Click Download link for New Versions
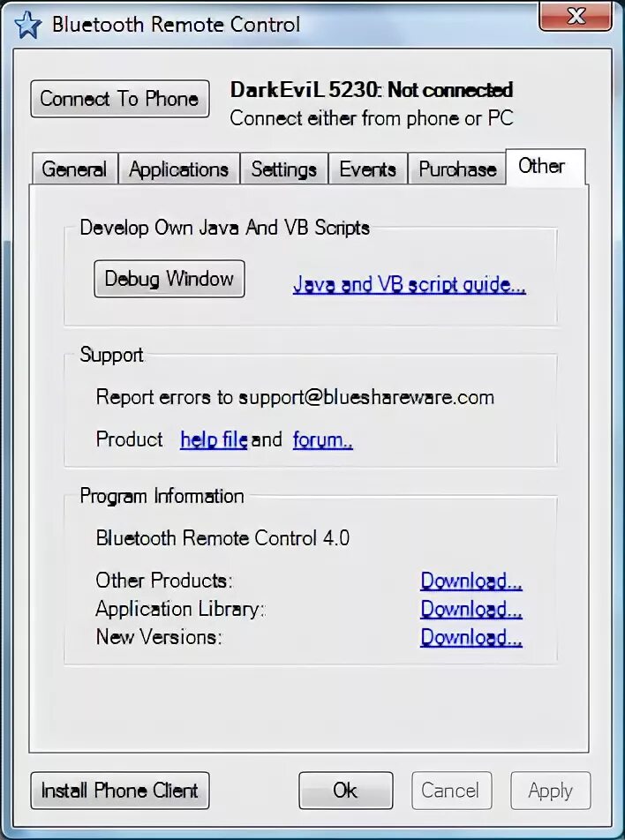625x840 pixels. (471, 637)
